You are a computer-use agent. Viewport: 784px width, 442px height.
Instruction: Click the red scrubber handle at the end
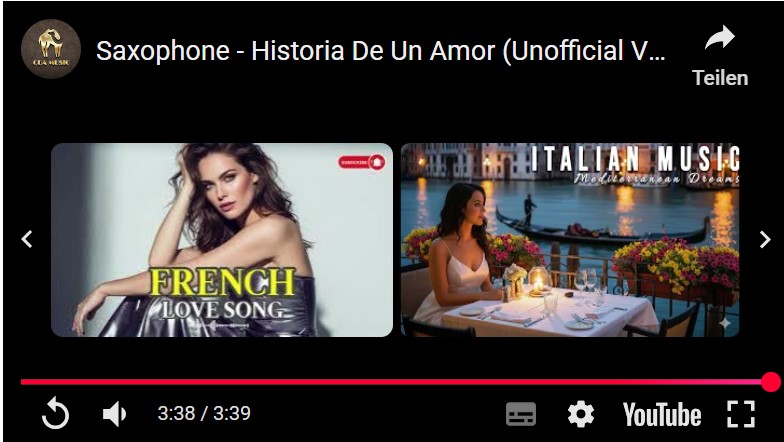pos(770,382)
